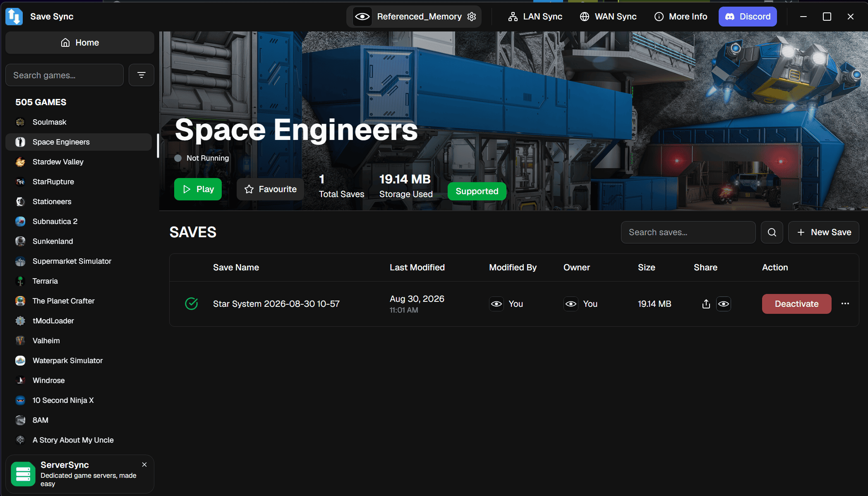Screen dimensions: 868x496
Task: Click the share upload icon for the save
Action: (x=706, y=304)
